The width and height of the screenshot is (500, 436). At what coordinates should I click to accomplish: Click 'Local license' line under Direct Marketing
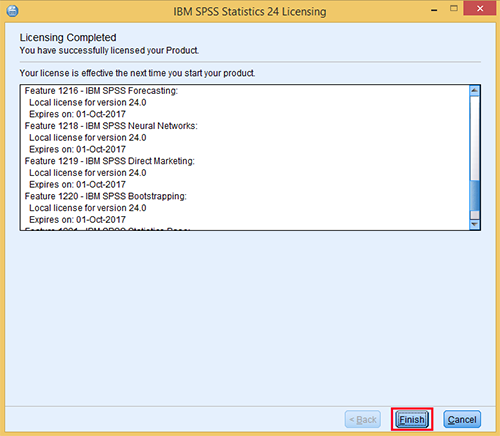(x=88, y=173)
